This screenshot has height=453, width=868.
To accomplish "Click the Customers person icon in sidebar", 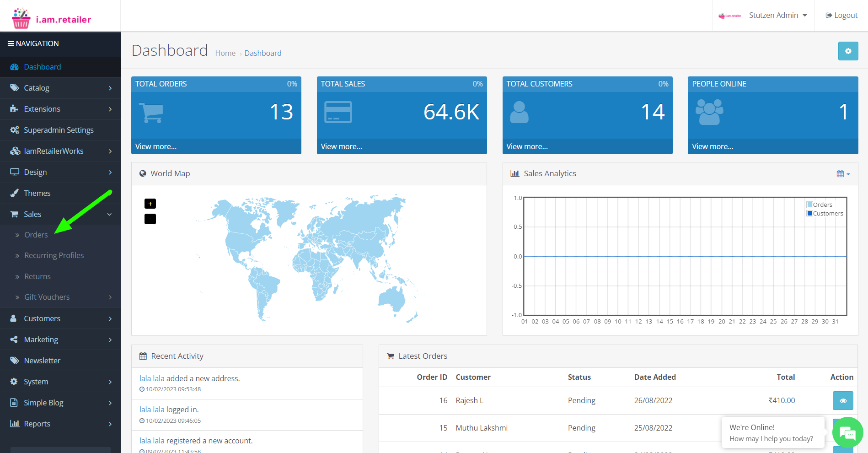I will click(14, 318).
